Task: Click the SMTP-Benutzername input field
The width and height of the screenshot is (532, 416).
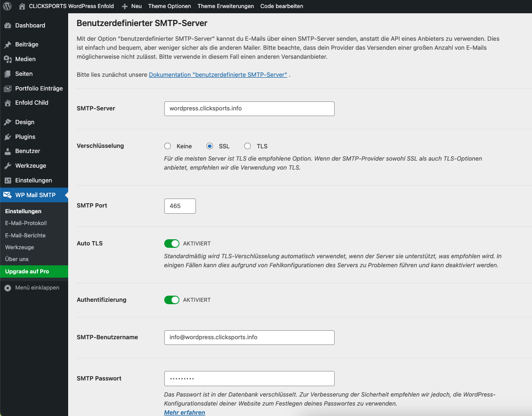Action: click(249, 337)
